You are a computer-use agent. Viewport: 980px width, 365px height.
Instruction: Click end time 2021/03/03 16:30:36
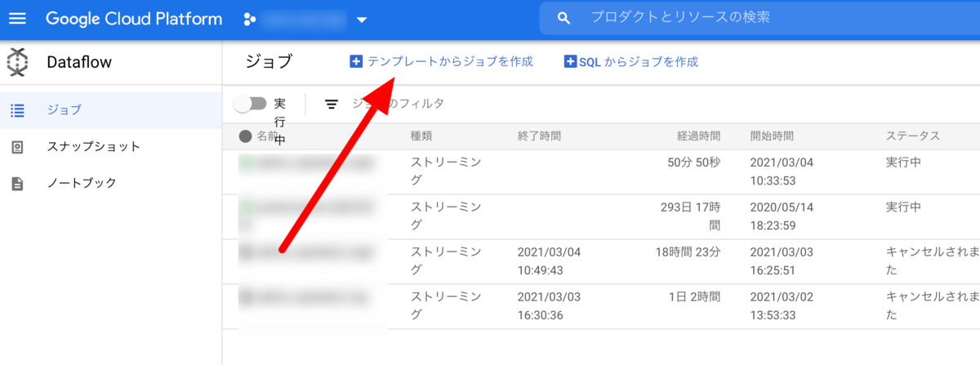click(x=549, y=305)
